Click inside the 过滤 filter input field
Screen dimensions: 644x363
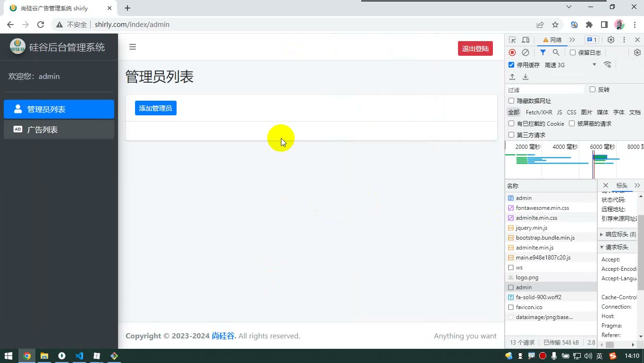coord(545,89)
